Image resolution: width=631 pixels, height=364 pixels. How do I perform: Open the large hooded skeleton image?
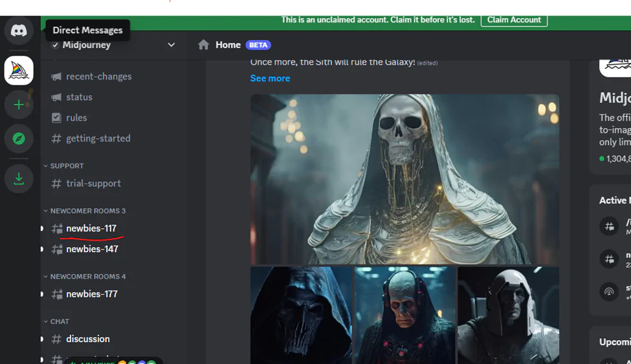[404, 179]
